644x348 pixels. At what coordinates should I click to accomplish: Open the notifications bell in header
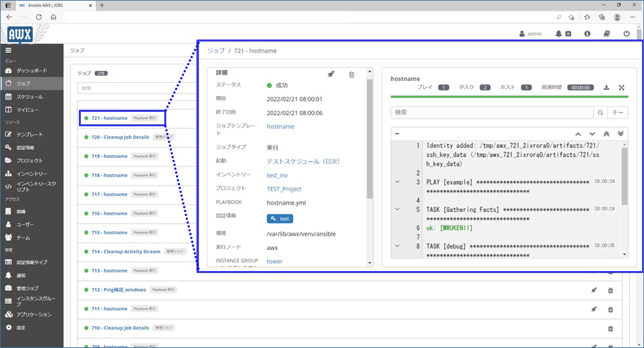(x=559, y=34)
